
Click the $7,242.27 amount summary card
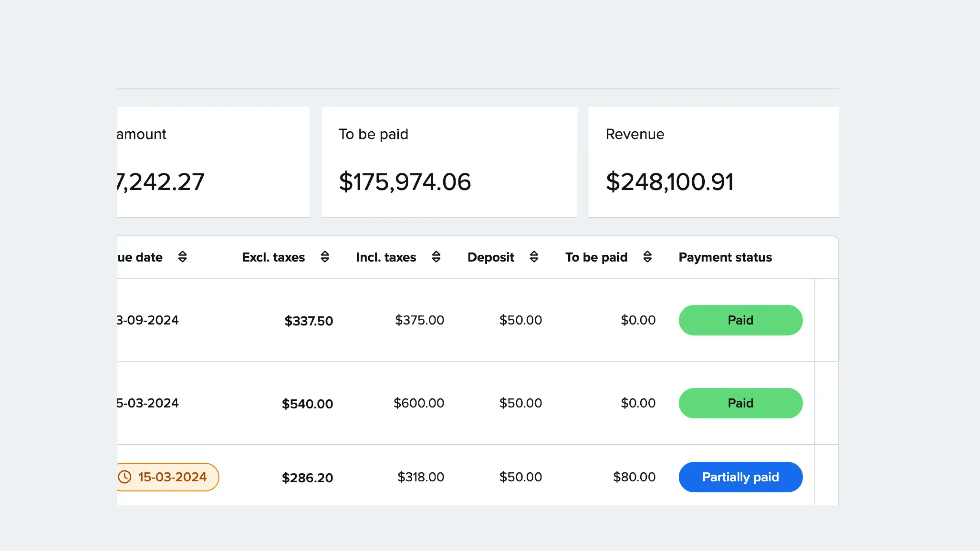coord(213,162)
